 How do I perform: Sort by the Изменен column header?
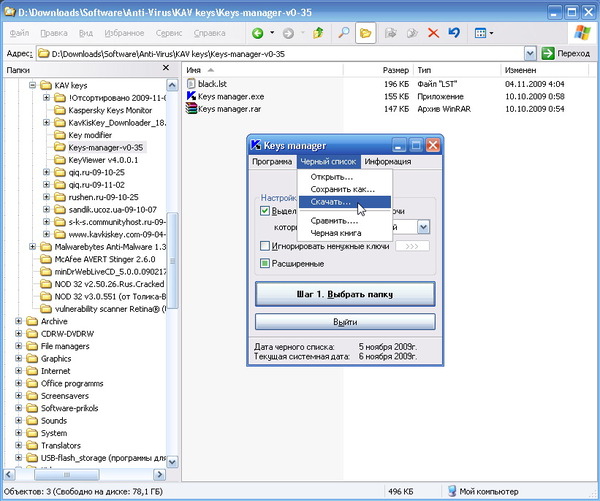click(544, 70)
